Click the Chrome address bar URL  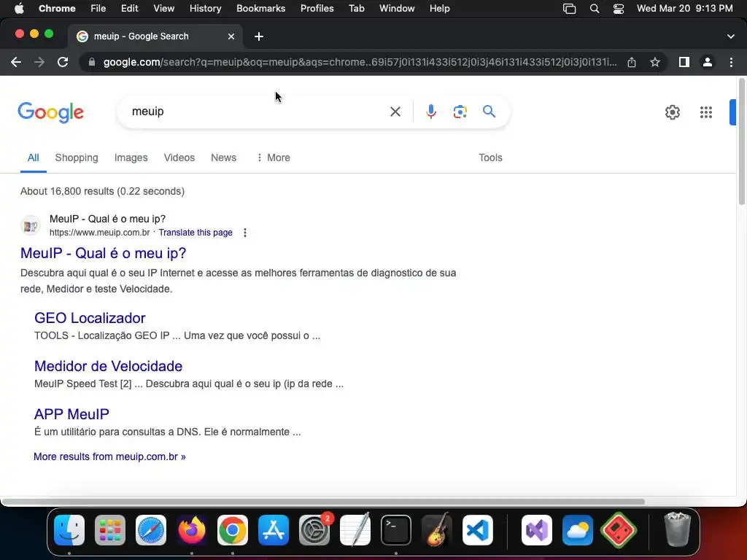pos(360,63)
